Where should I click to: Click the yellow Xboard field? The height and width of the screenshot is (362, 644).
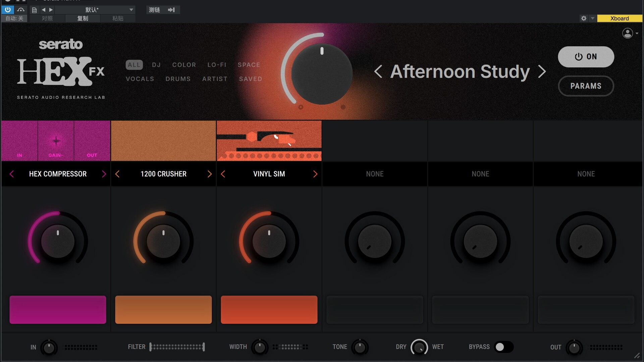pos(620,18)
